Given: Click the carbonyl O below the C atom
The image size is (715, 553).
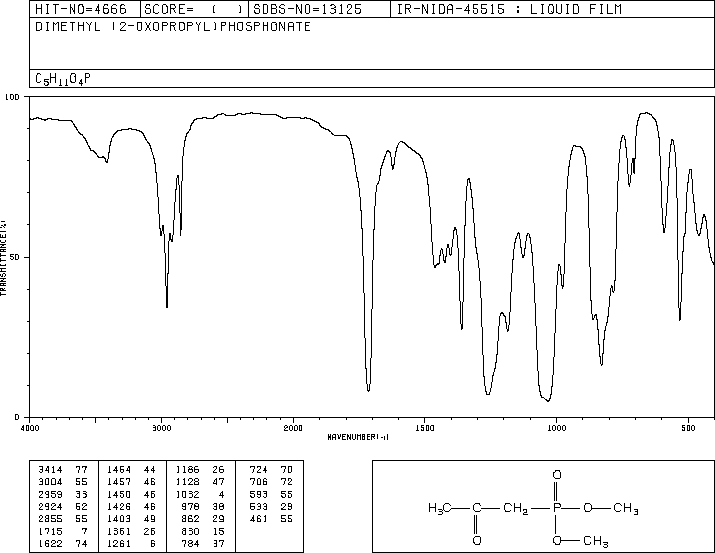Looking at the screenshot, I should point(477,541).
